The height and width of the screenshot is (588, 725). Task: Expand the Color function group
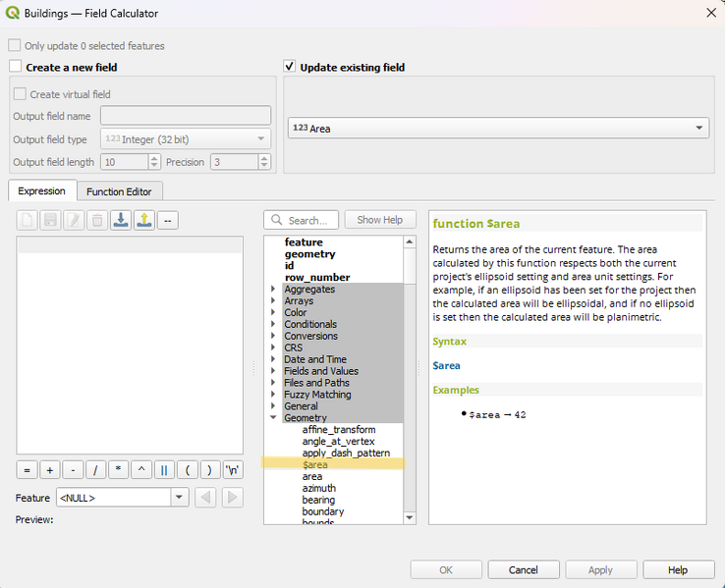tap(273, 312)
